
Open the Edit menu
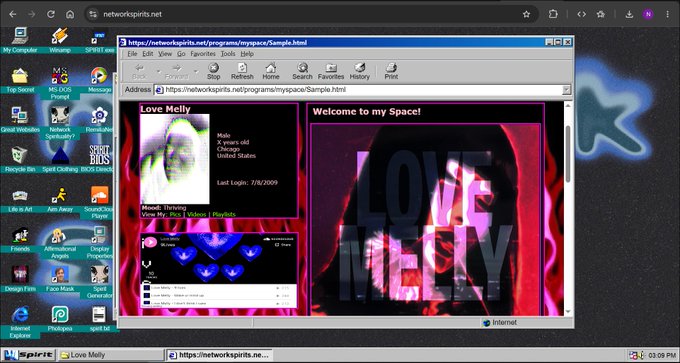point(148,54)
